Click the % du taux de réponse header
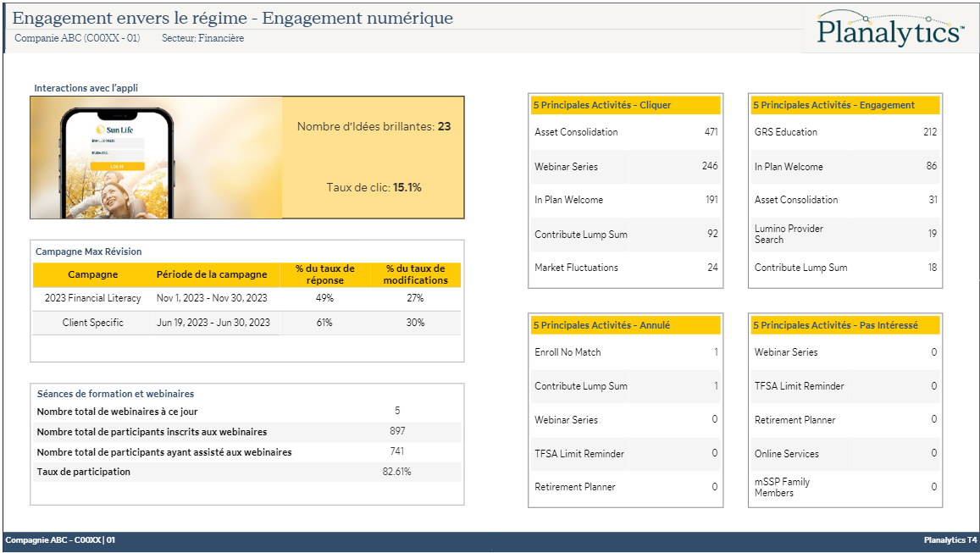 (x=325, y=274)
